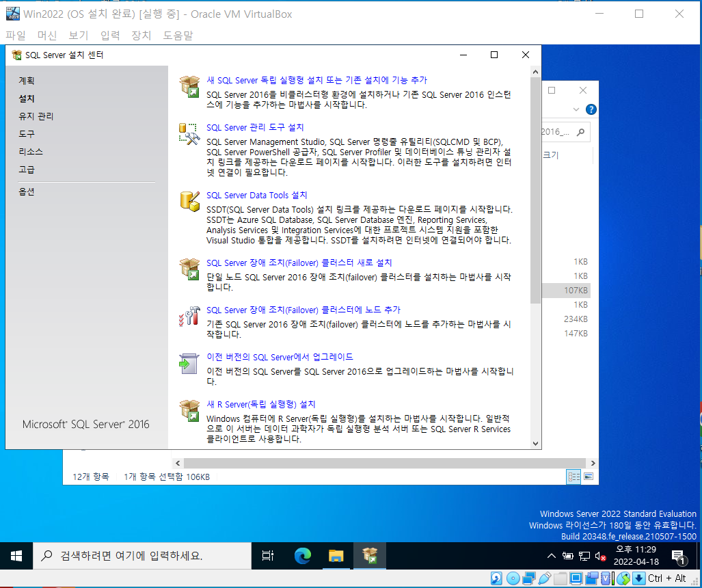This screenshot has height=588, width=702.
Task: Click link 새 R Server(독립 실행형) 설치
Action: (260, 404)
